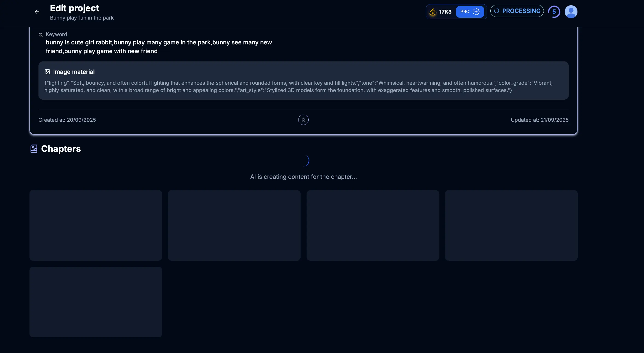This screenshot has height=353, width=644.
Task: Click the PRO plus upgrade button
Action: (470, 12)
